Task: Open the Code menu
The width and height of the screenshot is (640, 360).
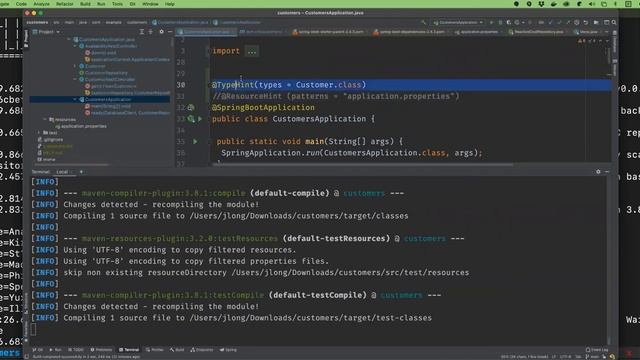Action: pos(21,4)
